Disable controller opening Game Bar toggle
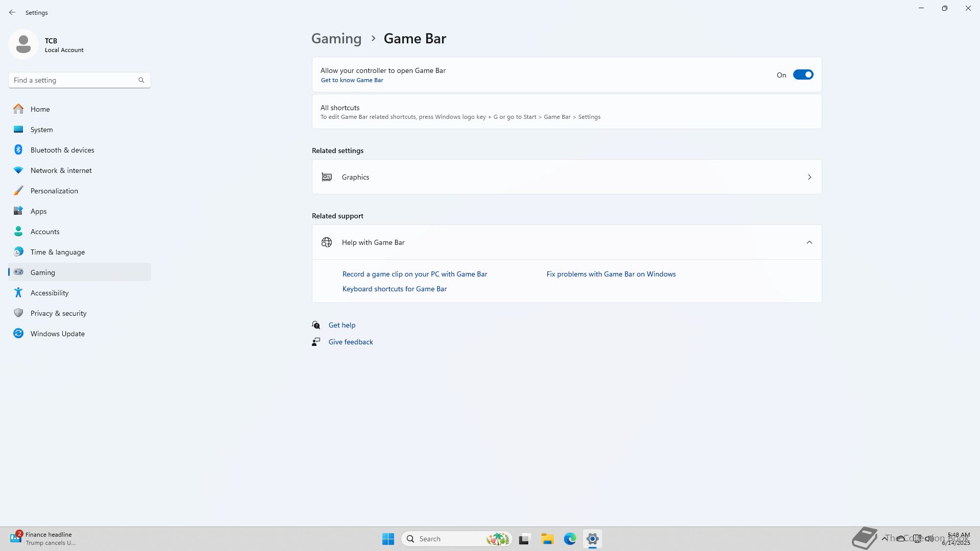This screenshot has height=551, width=980. pos(803,75)
